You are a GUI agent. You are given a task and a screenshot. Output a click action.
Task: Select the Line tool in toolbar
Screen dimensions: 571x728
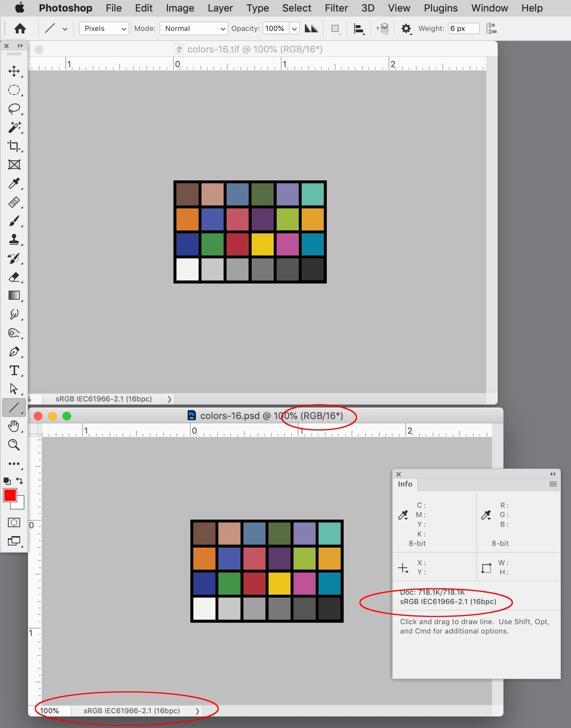pyautogui.click(x=14, y=407)
